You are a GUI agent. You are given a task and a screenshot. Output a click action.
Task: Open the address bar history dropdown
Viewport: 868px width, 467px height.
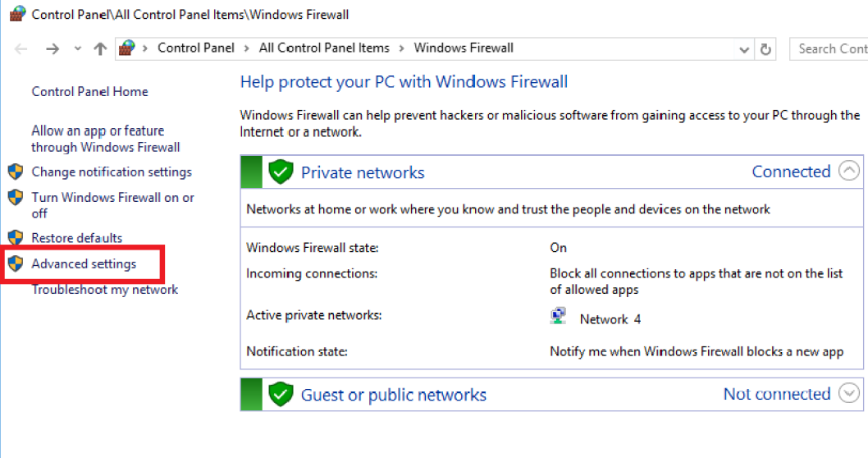pos(744,50)
